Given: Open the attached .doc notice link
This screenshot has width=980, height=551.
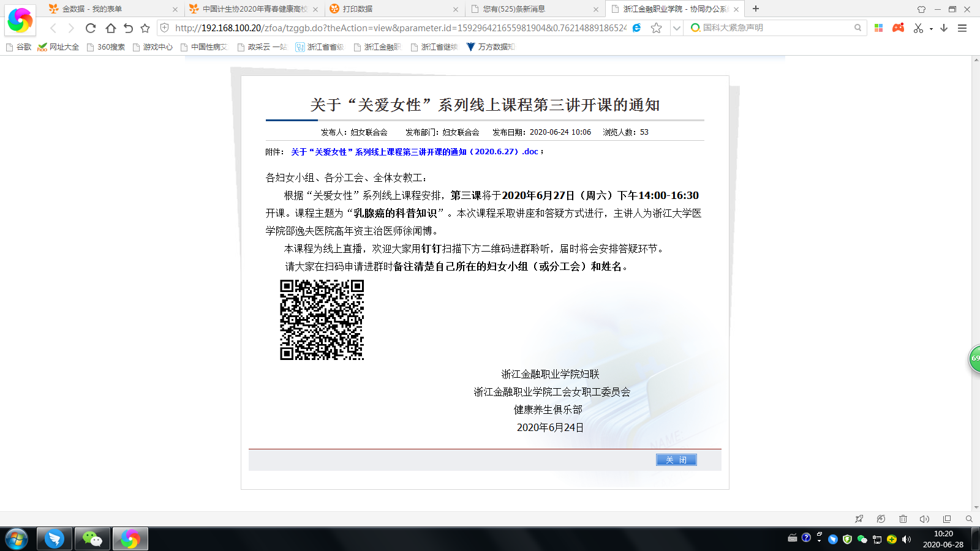Looking at the screenshot, I should [415, 152].
